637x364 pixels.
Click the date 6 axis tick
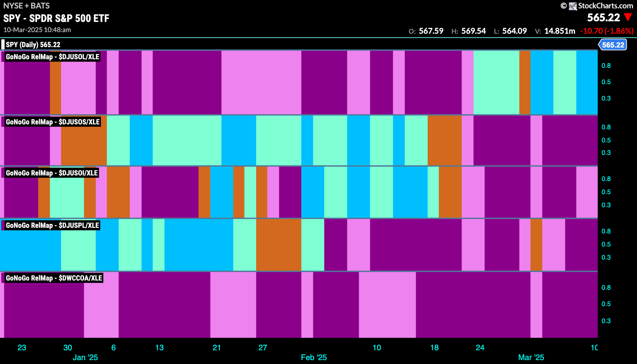114,348
